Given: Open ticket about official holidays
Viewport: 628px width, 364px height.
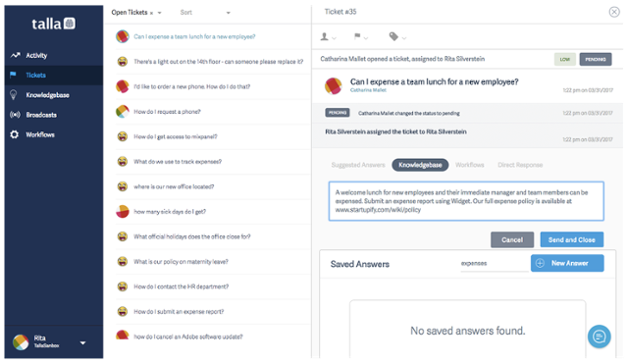Looking at the screenshot, I should click(192, 236).
